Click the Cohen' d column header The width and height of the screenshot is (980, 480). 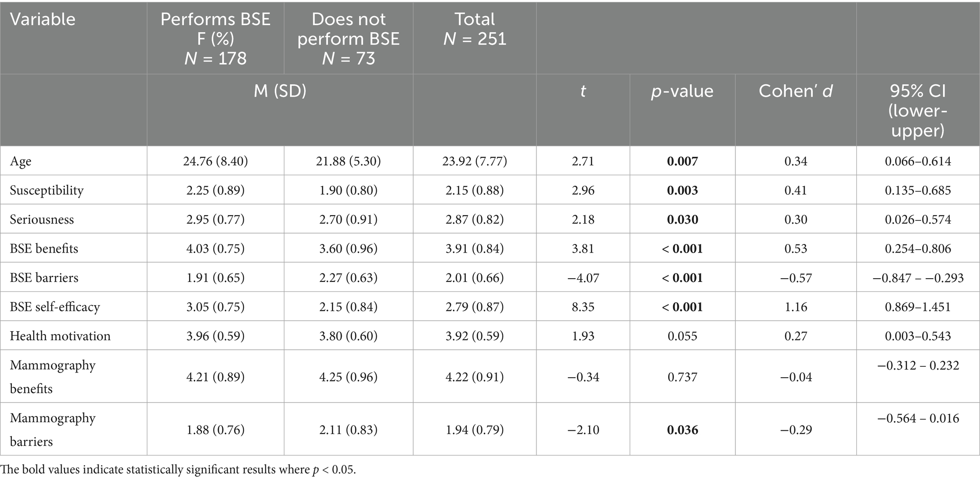(795, 91)
